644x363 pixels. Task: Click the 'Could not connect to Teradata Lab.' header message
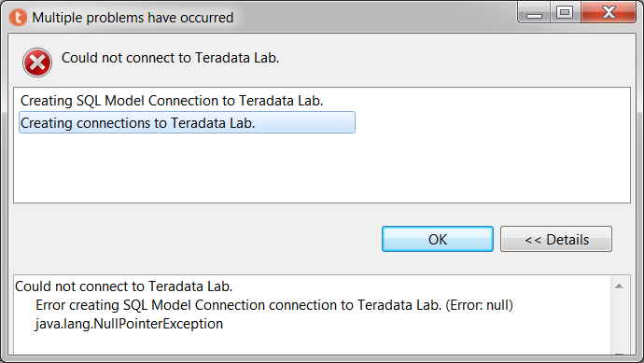[x=170, y=58]
